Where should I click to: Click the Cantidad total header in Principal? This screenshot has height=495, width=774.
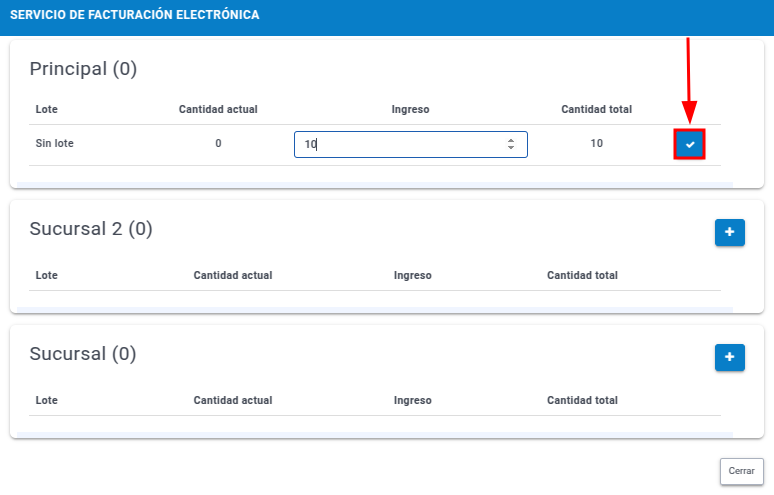click(596, 109)
